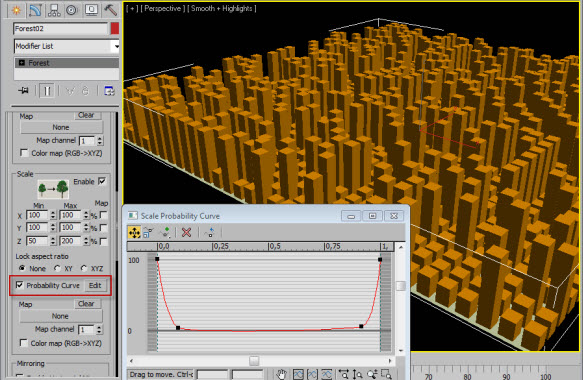Screen dimensions: 583x380
Task: Click Zoom Vertical Extents icon
Action: [326, 374]
